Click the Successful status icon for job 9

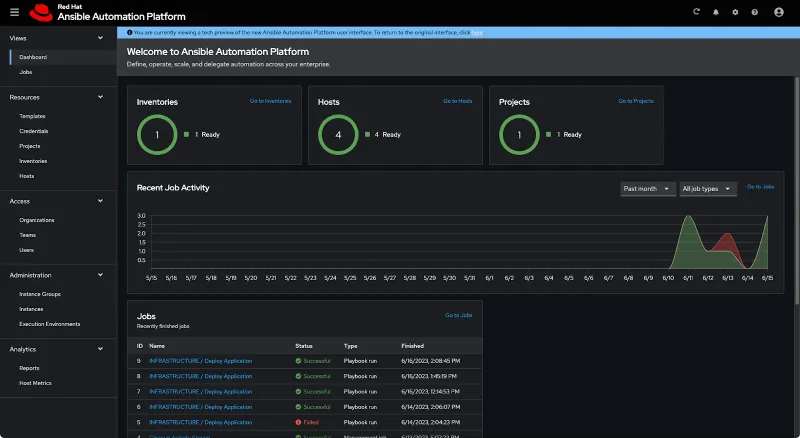(x=298, y=360)
